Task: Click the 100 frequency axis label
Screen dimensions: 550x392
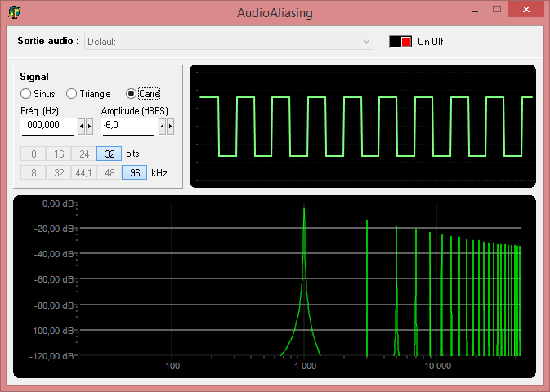Action: [172, 366]
